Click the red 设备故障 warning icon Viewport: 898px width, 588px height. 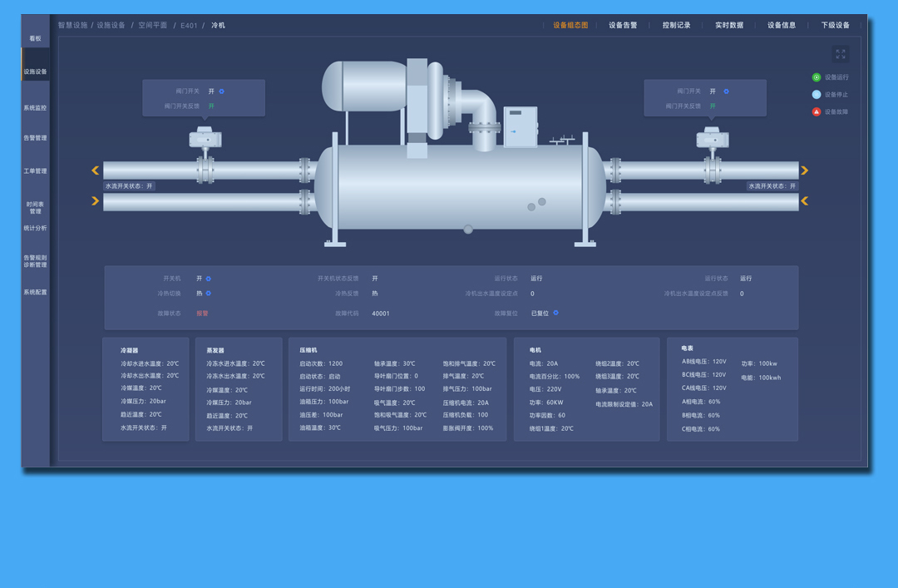817,111
